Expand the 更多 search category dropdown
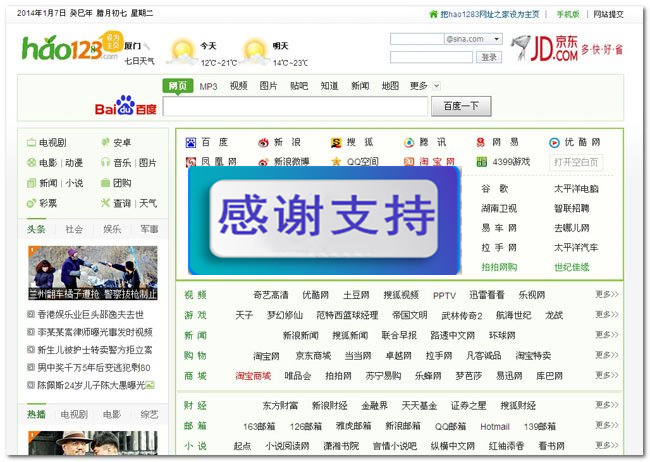The image size is (650, 462). [x=436, y=86]
